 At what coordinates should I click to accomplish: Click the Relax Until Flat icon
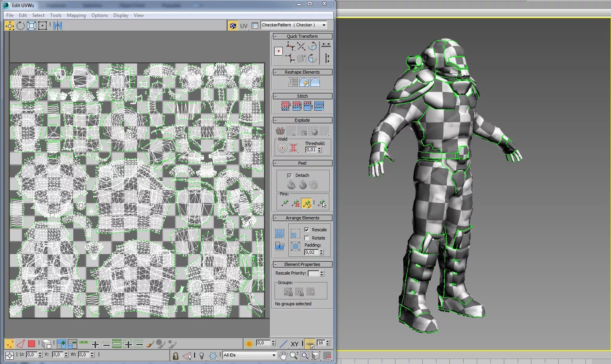point(304,82)
